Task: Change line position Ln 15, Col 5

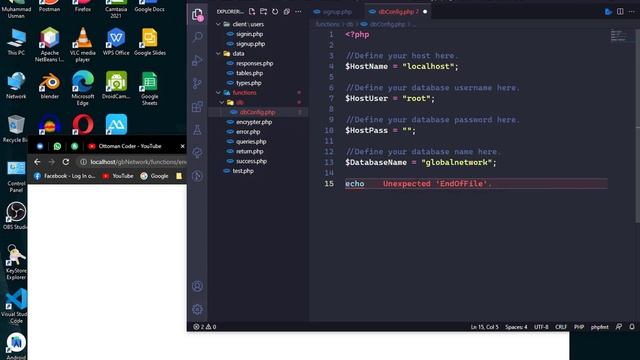Action: (x=484, y=327)
